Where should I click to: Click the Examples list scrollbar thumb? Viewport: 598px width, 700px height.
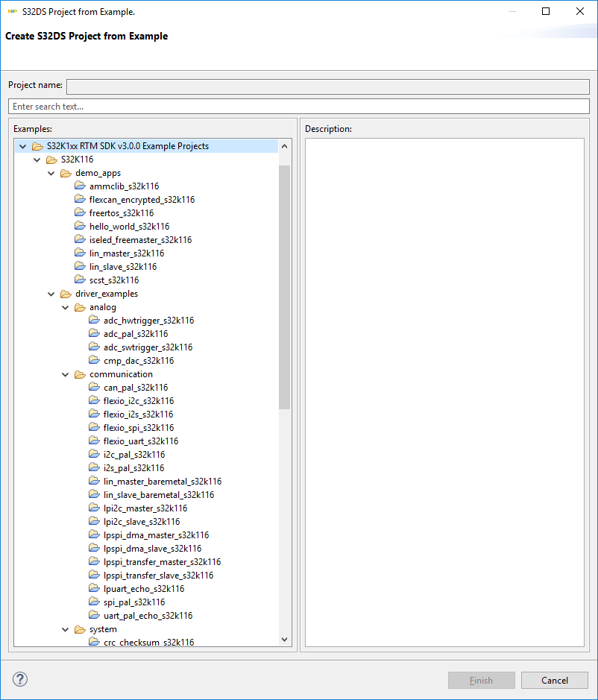[285, 287]
